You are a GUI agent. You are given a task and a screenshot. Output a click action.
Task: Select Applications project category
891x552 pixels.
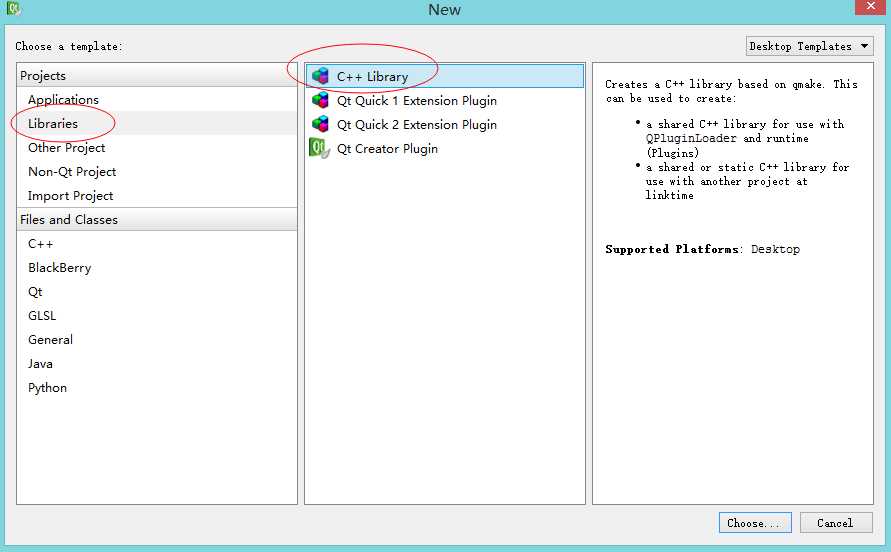click(x=157, y=99)
